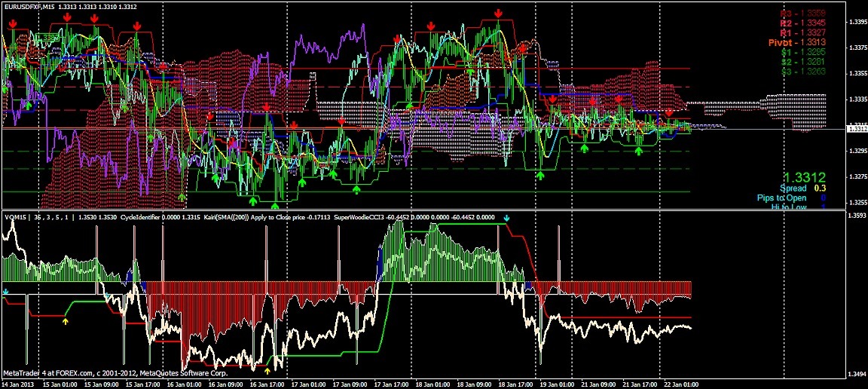This screenshot has height=389, width=868.
Task: Select the R3 resistance level label
Action: (x=802, y=14)
